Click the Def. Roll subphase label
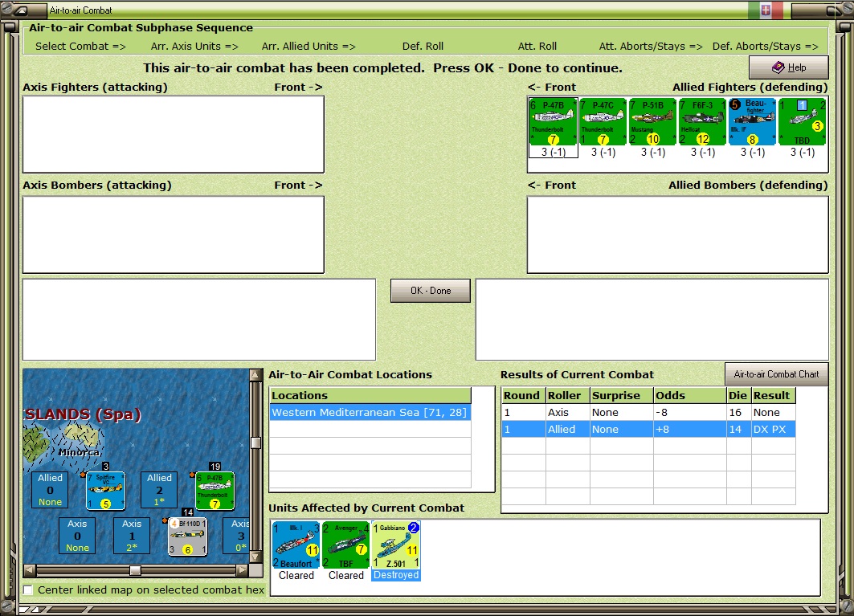Screen dimensions: 854x616 423,47
